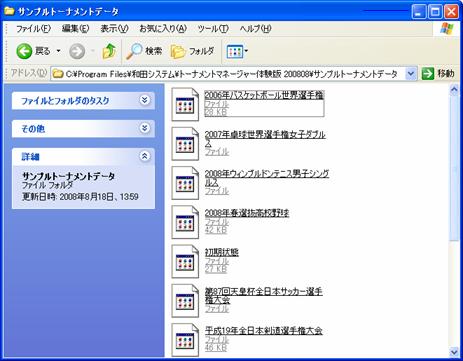Click the Views icon in toolbar
The height and width of the screenshot is (361, 463).
[x=235, y=51]
